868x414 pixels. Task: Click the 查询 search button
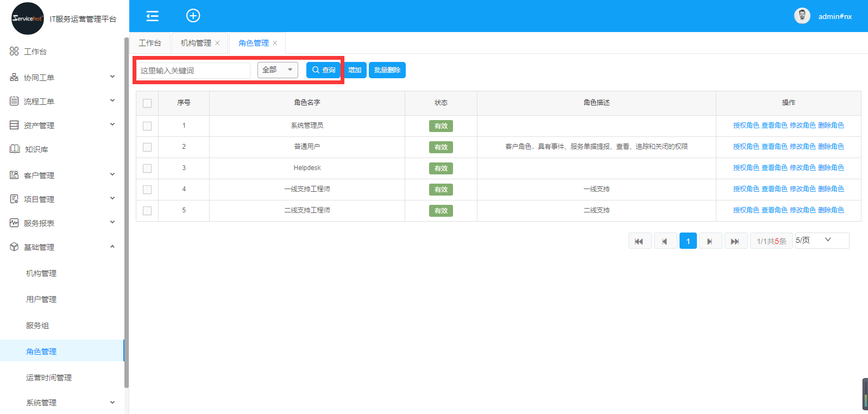323,70
